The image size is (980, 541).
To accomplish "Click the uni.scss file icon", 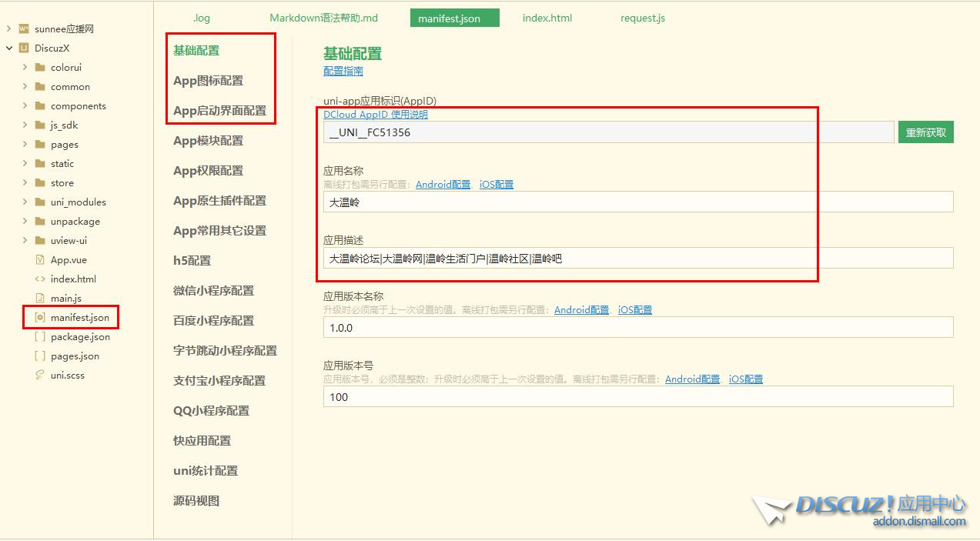I will pyautogui.click(x=40, y=376).
